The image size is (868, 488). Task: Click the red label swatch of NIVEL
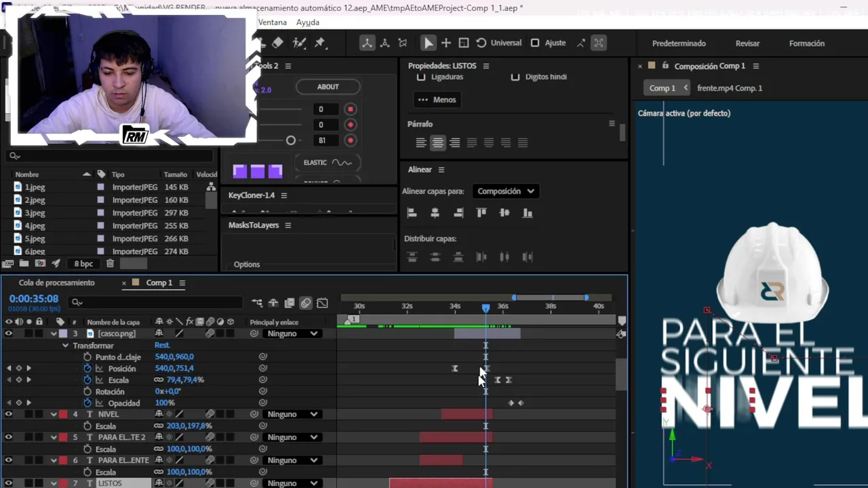(63, 414)
